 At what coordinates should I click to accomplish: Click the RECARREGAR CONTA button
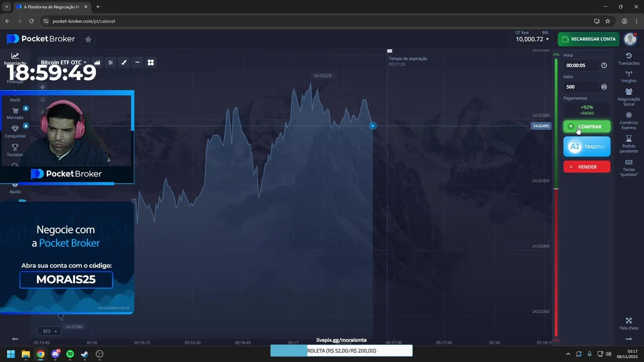point(589,39)
